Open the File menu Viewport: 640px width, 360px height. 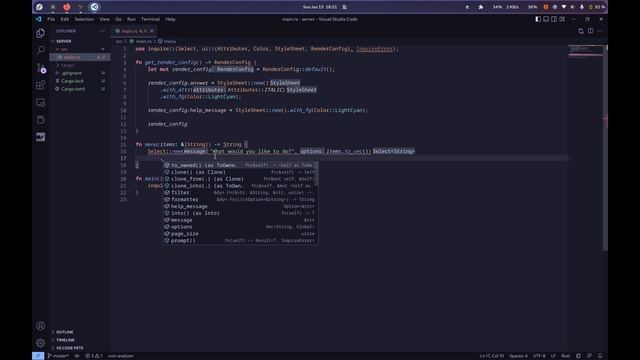51,19
